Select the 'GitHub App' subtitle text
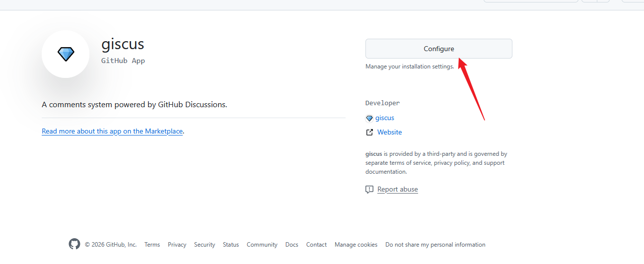 [x=123, y=61]
